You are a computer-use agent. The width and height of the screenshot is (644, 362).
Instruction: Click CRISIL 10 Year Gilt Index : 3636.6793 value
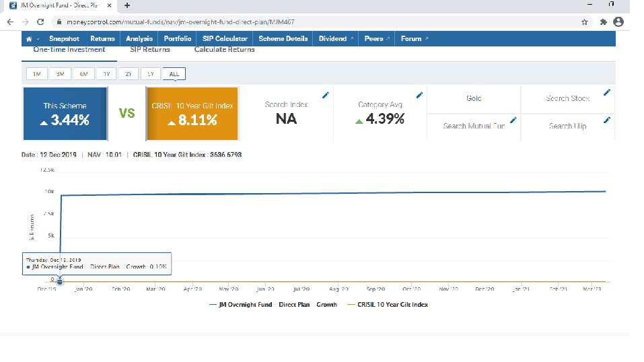187,155
